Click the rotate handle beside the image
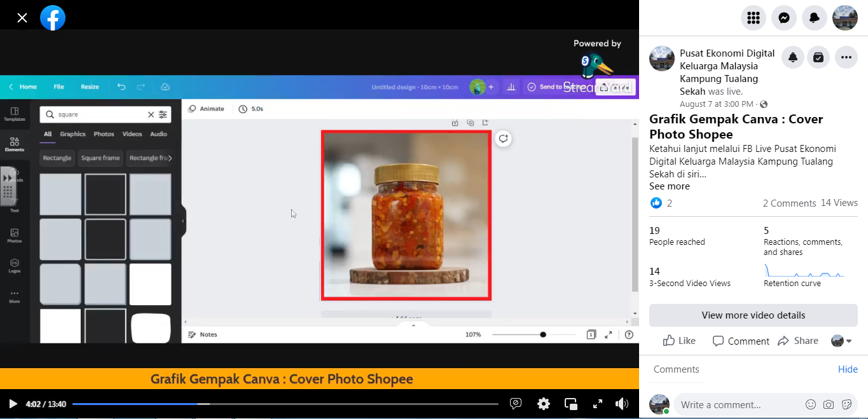The image size is (868, 419). coord(503,139)
